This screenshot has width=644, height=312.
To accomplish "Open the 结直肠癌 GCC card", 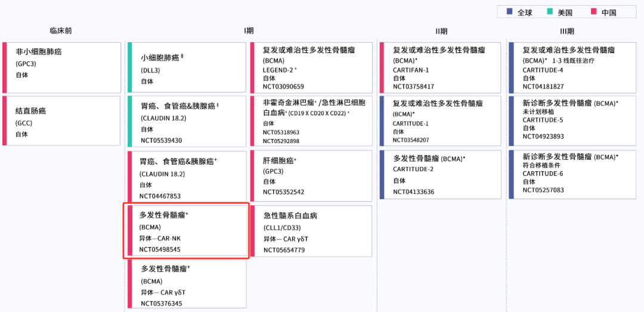I will point(62,120).
